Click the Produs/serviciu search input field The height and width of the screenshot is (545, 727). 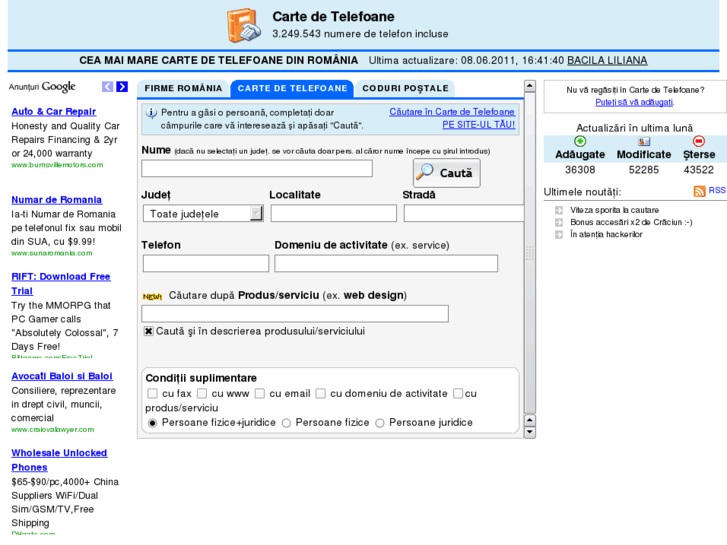click(295, 314)
